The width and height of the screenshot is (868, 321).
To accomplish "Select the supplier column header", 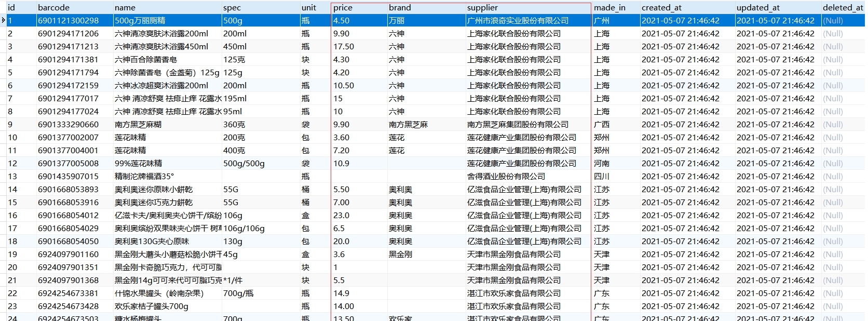I will click(x=528, y=7).
